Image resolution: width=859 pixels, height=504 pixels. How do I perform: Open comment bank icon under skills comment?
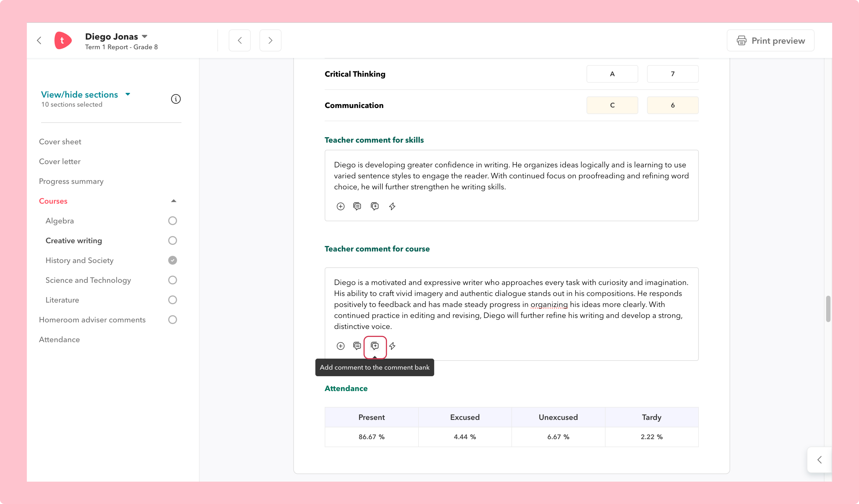pyautogui.click(x=357, y=206)
